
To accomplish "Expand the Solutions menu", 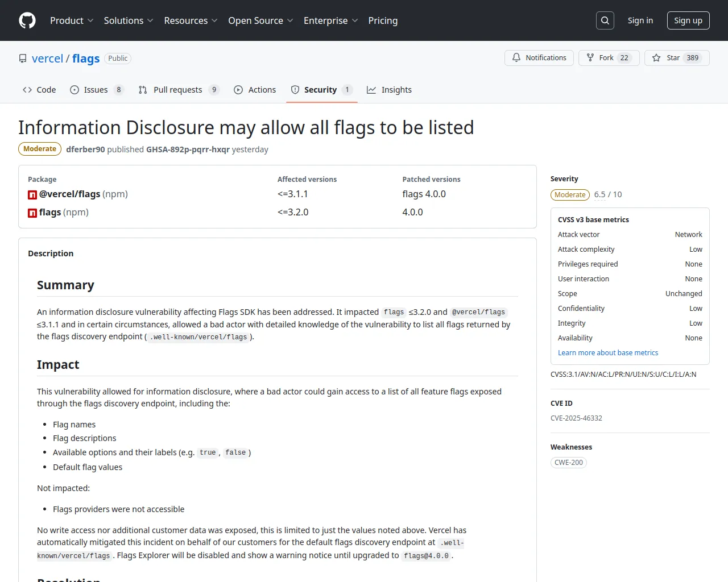I will 129,20.
